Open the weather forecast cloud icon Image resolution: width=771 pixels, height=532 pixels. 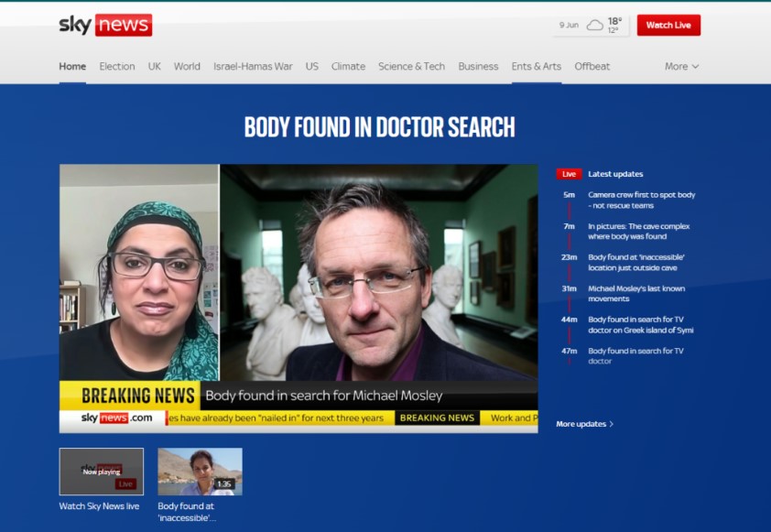click(x=595, y=26)
